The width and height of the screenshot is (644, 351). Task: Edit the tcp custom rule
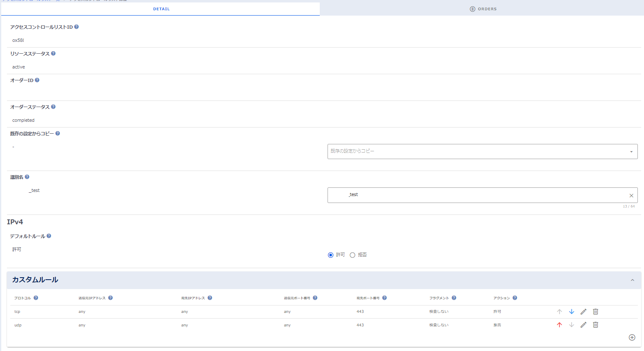pyautogui.click(x=583, y=312)
